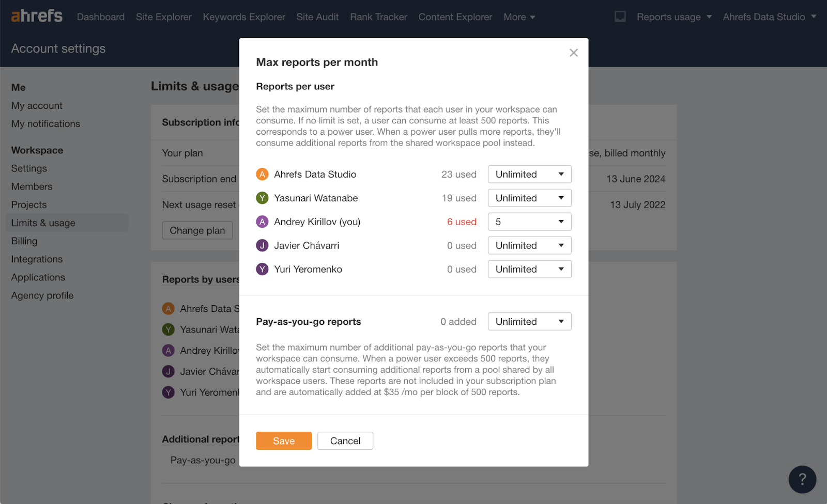Select Site Explorer in the top navigation

pos(163,17)
